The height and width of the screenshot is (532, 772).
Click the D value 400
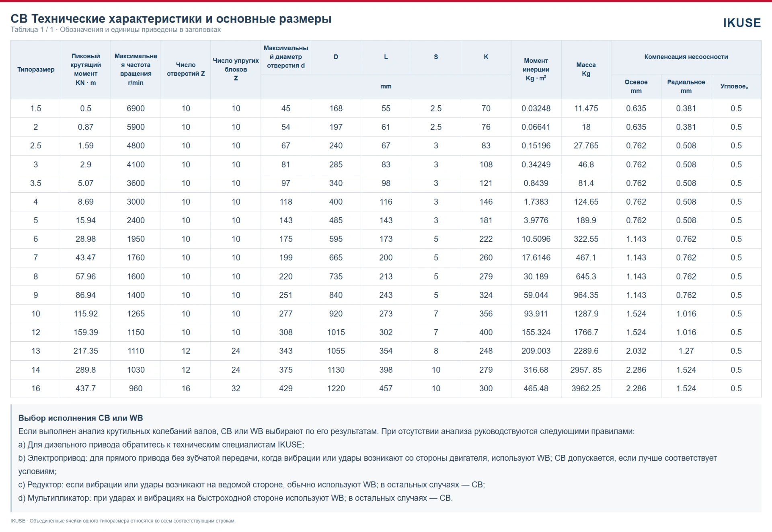[336, 202]
